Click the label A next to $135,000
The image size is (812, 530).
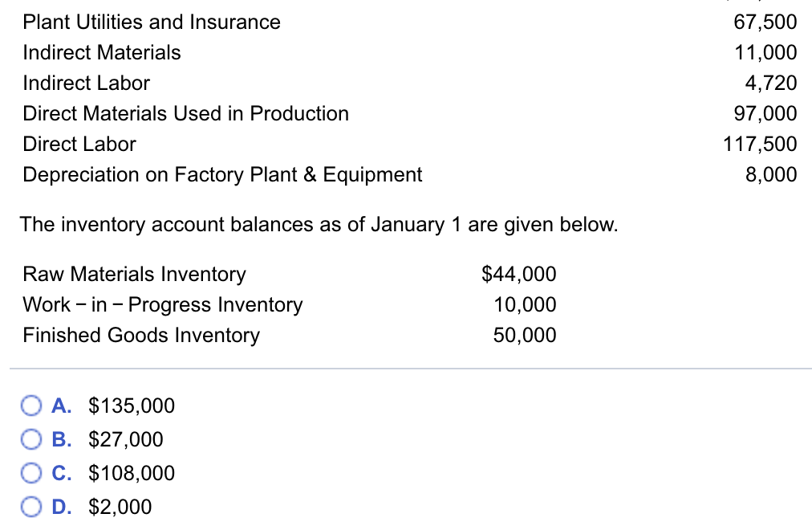pos(59,406)
